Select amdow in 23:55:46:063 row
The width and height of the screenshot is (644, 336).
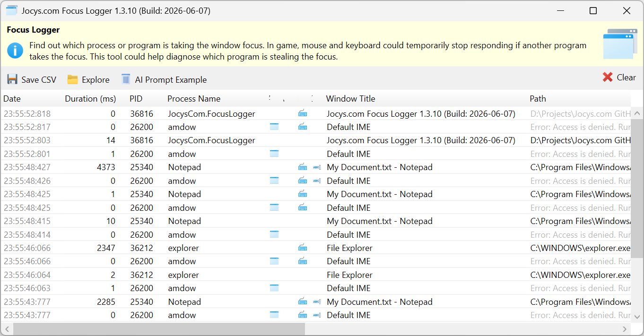(x=182, y=288)
